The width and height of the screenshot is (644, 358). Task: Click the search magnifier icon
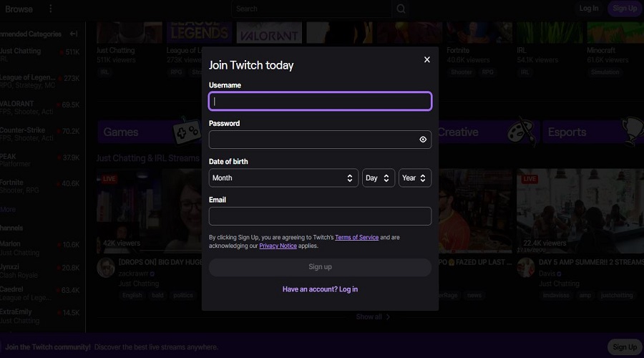401,9
